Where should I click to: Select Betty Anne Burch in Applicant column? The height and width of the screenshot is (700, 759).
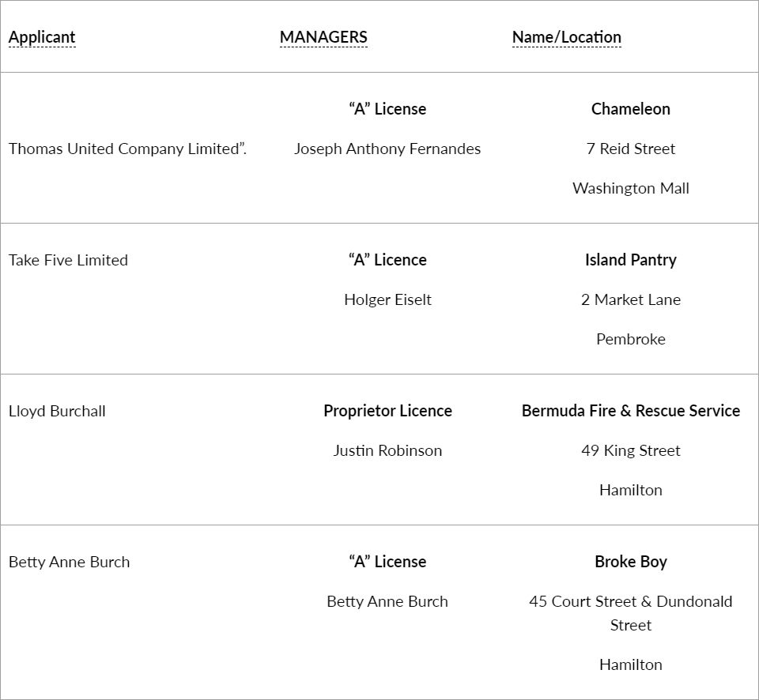[69, 562]
